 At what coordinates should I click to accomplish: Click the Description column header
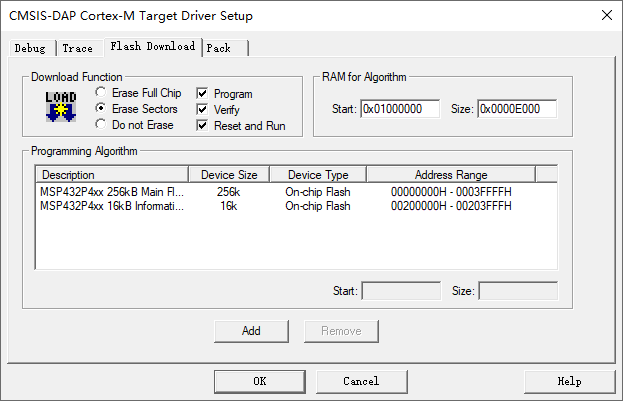click(112, 175)
